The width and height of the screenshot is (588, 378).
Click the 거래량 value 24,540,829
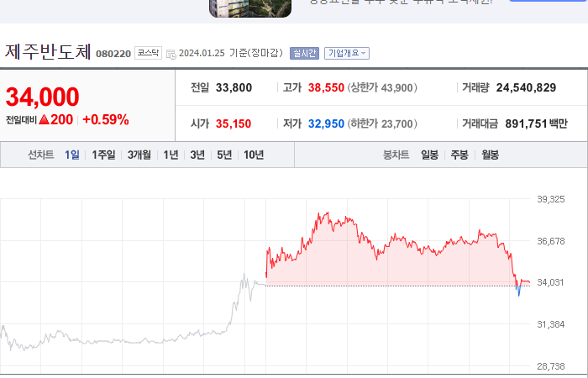pyautogui.click(x=526, y=87)
